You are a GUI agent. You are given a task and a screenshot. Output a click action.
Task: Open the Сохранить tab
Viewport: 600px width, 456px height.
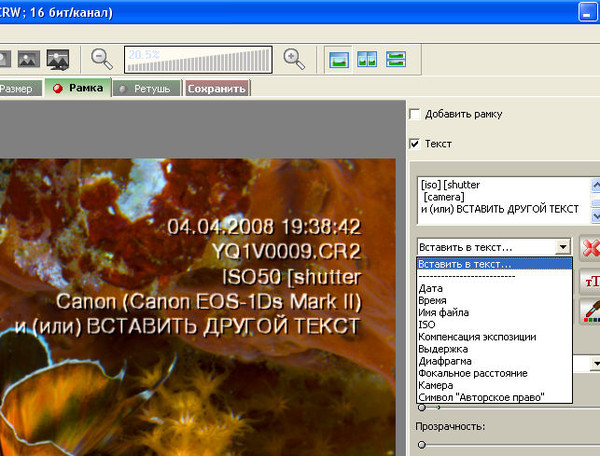coord(217,89)
